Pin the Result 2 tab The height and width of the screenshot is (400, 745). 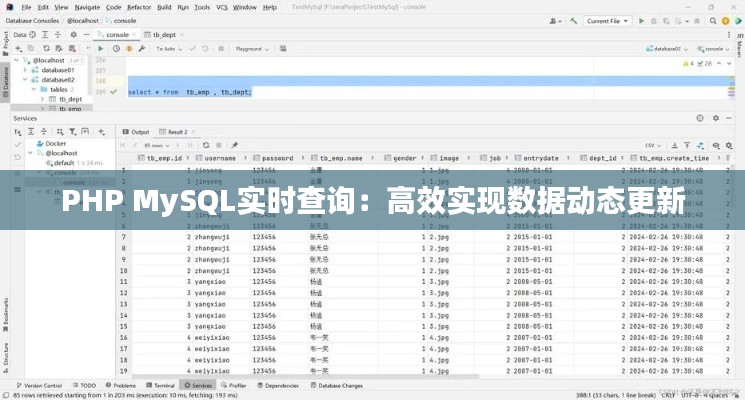pos(235,145)
